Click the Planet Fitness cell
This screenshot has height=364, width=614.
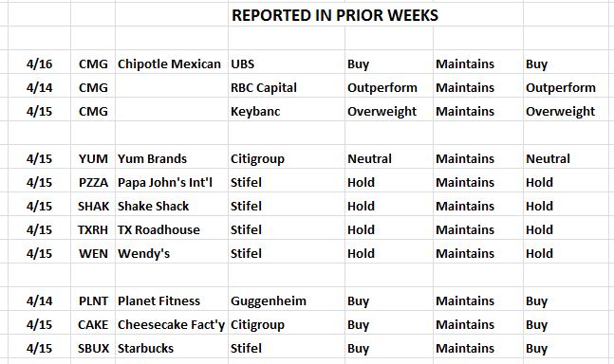tap(172, 300)
